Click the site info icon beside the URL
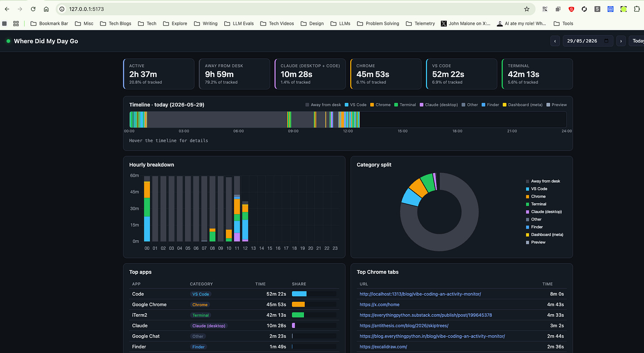The image size is (644, 353). pyautogui.click(x=62, y=9)
